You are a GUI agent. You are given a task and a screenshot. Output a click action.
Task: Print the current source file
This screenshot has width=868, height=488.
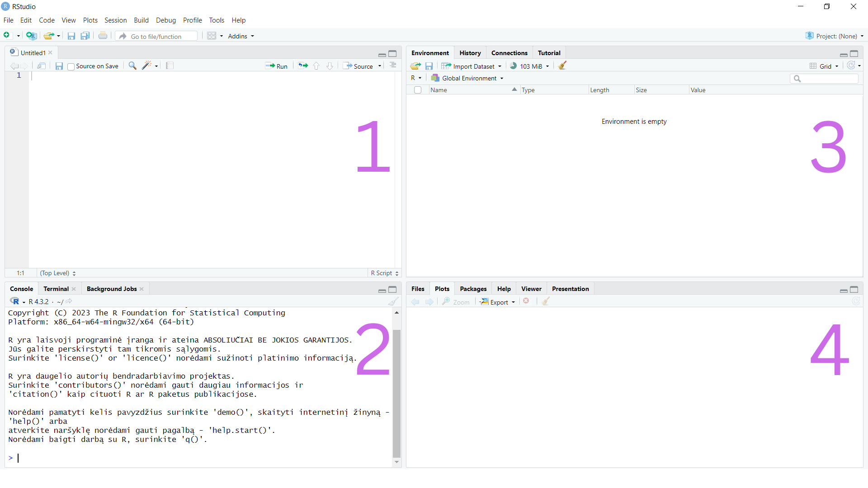pos(103,36)
